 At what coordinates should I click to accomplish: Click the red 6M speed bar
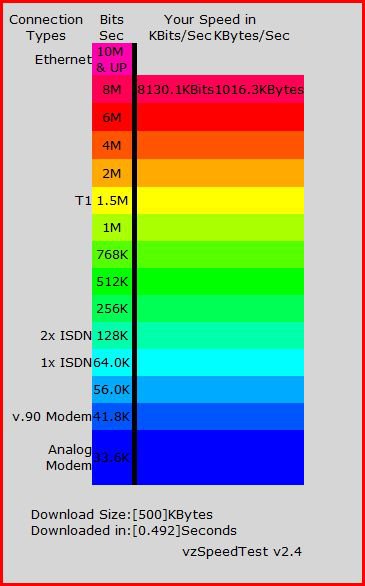220,117
